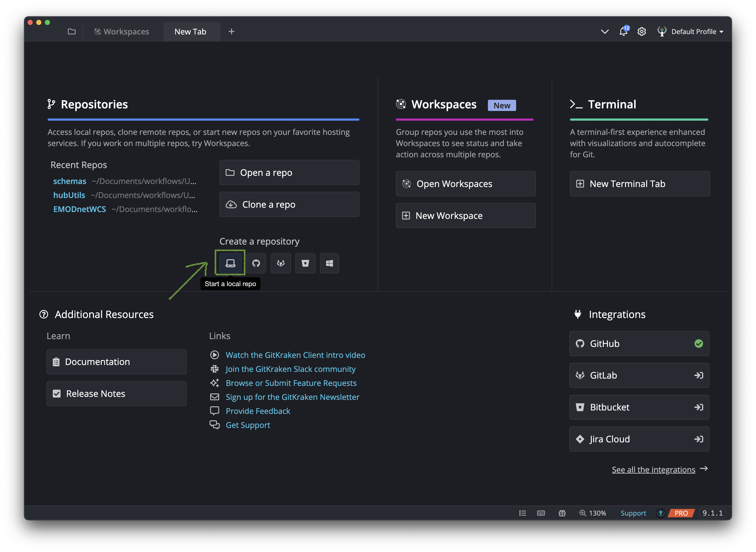Click the envelope icon beside Newsletter link
Image resolution: width=756 pixels, height=552 pixels.
215,397
